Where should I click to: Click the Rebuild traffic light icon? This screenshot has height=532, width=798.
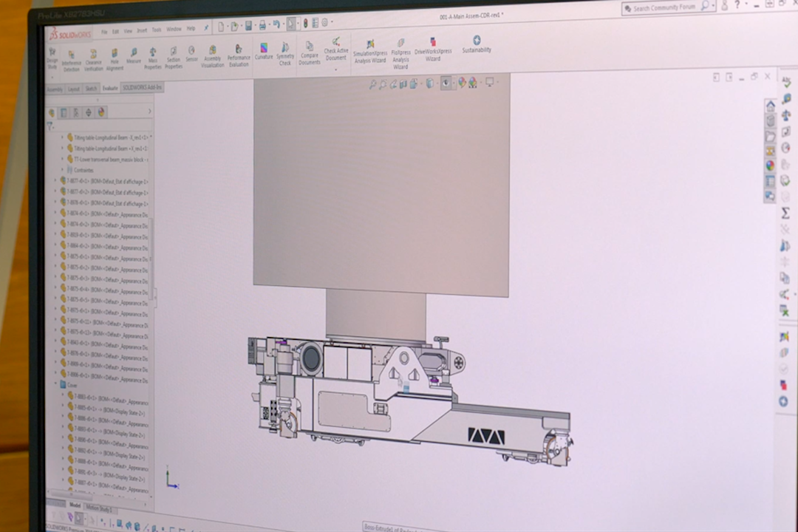point(305,24)
